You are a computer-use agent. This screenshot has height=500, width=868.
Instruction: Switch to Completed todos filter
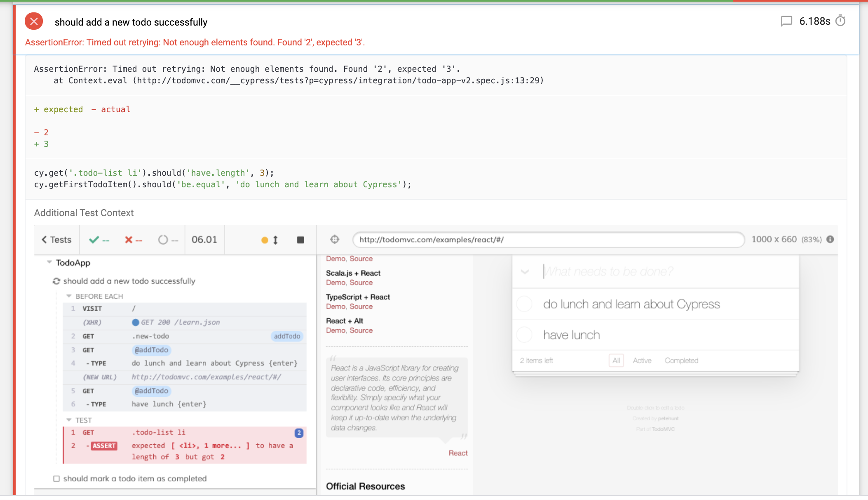[681, 361]
